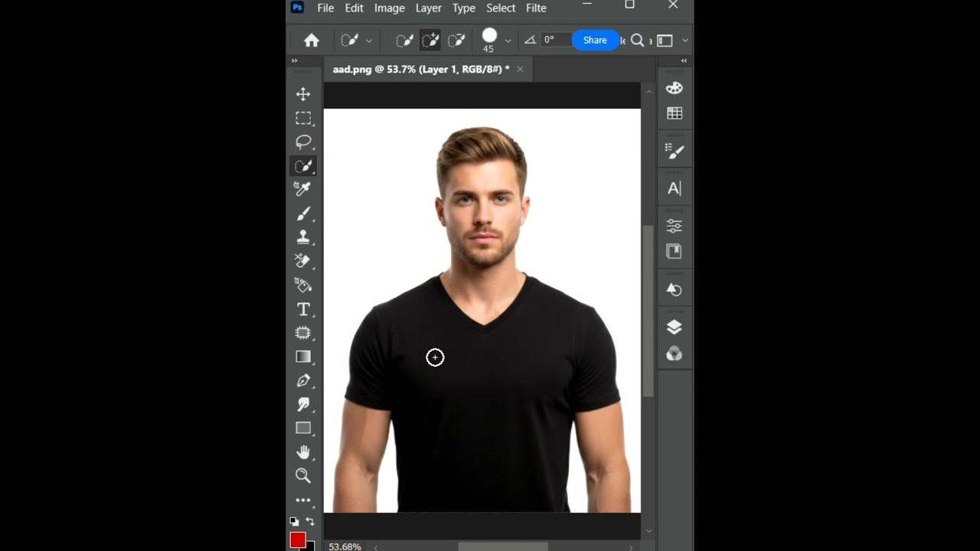Screen dimensions: 980x551
Task: Open the Layer menu
Action: point(428,8)
